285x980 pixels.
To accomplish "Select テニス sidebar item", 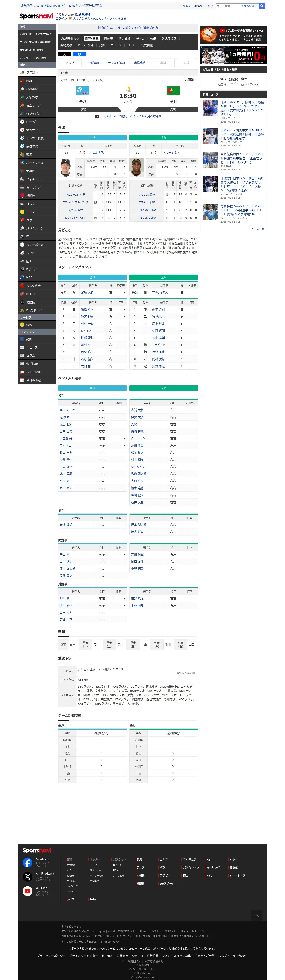I will (x=37, y=212).
